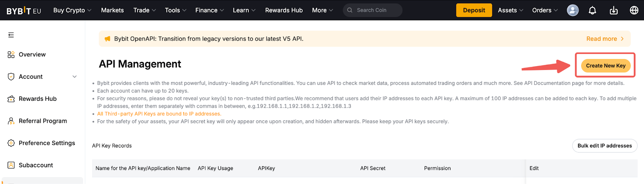Click the Bybit EU logo
The width and height of the screenshot is (644, 184).
[24, 10]
